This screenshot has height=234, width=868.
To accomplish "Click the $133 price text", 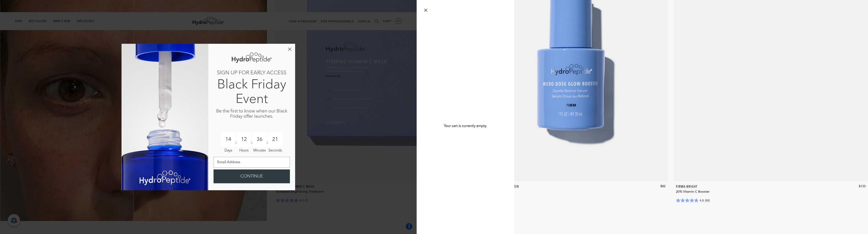I will (x=862, y=186).
